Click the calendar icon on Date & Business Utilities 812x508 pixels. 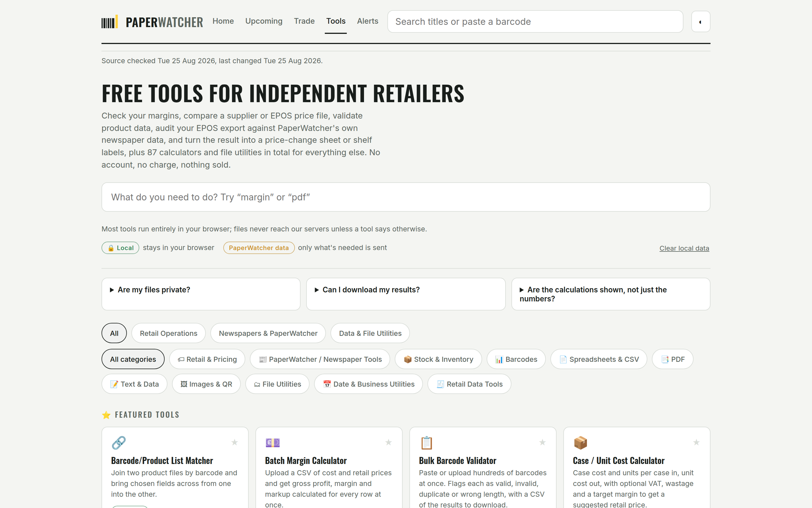[x=327, y=384]
